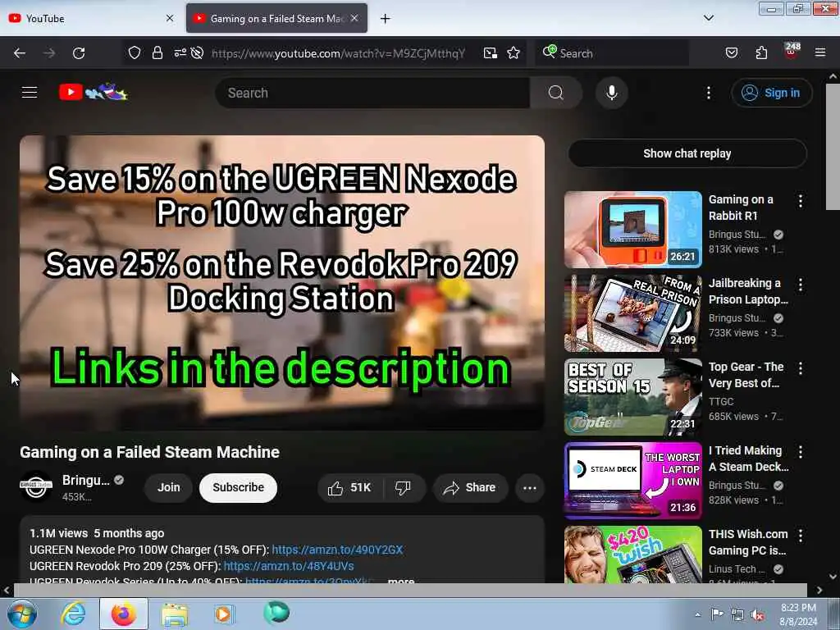The height and width of the screenshot is (630, 840).
Task: Open the YouTube guide hamburger menu
Action: (x=30, y=93)
